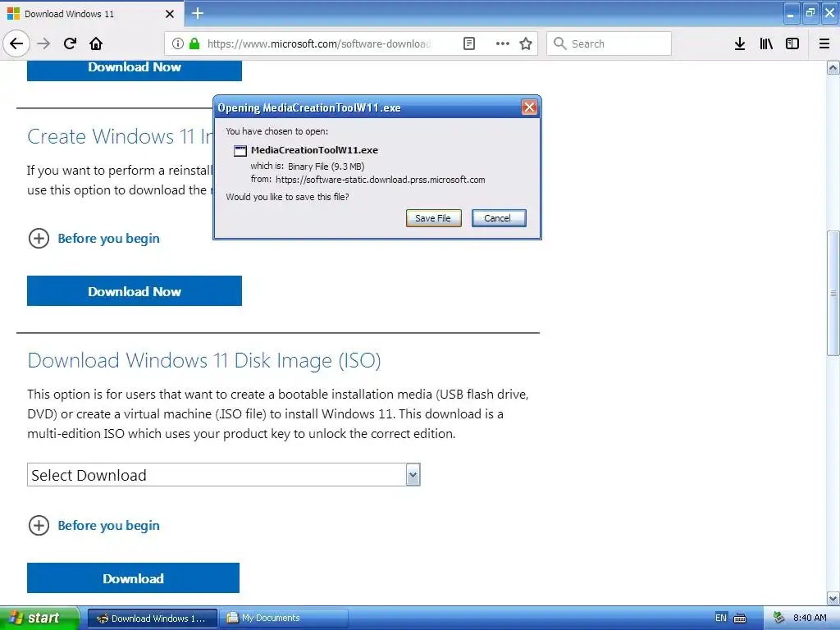Close the Opening MediaCreationToolW11.exe dialog
The width and height of the screenshot is (840, 630).
(x=529, y=107)
